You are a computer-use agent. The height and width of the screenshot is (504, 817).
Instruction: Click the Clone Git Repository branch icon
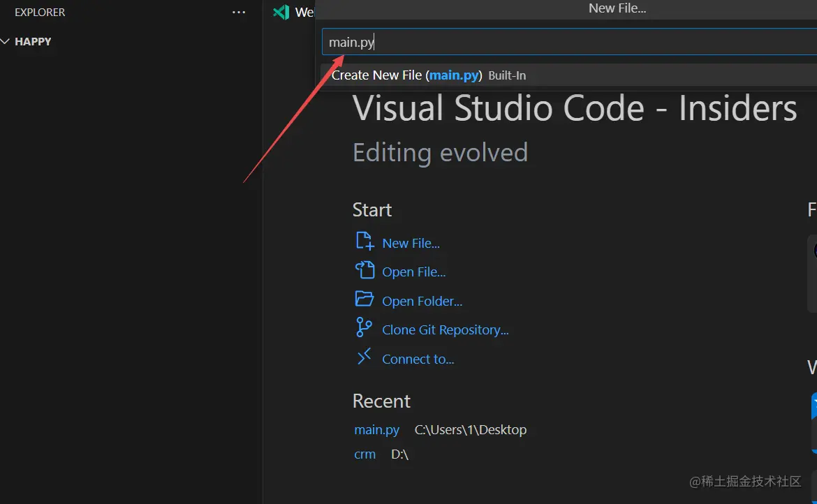click(364, 327)
